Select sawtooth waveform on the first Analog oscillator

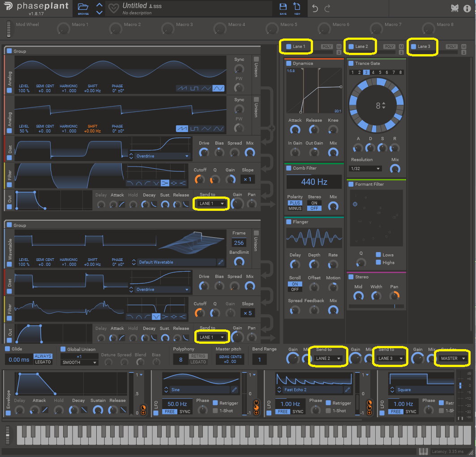(182, 88)
